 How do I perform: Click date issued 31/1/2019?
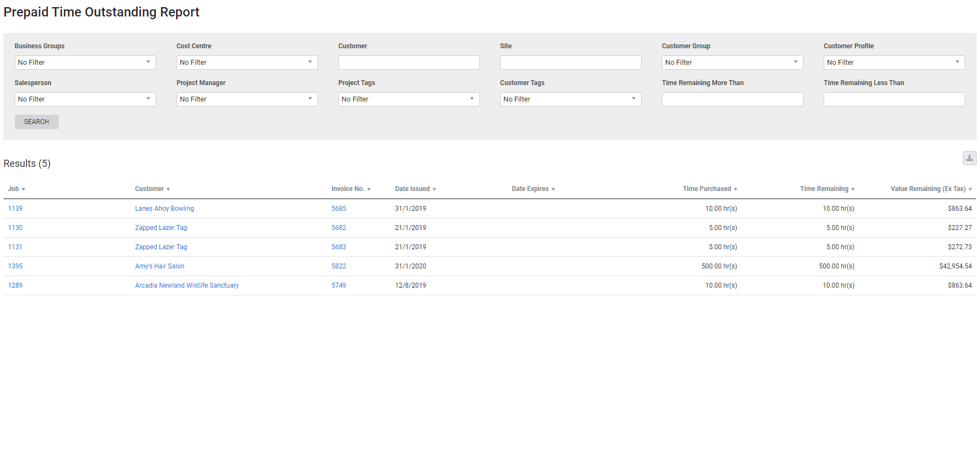(411, 209)
